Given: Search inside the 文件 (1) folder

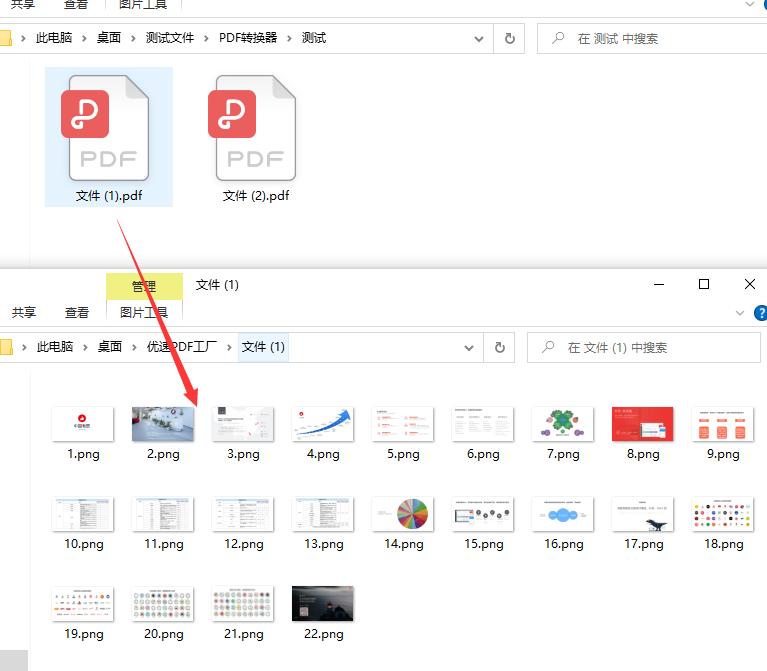Looking at the screenshot, I should click(x=644, y=347).
